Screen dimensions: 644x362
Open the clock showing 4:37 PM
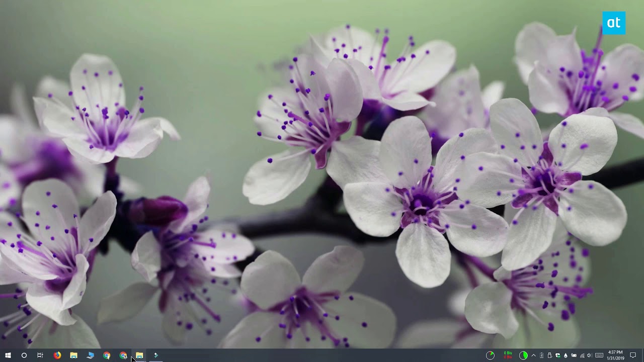click(615, 355)
